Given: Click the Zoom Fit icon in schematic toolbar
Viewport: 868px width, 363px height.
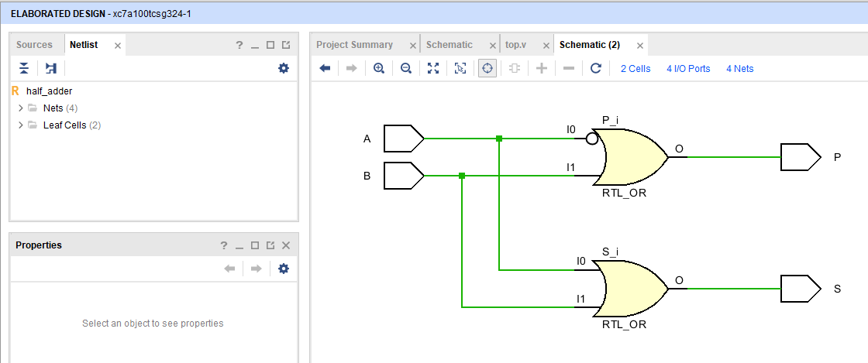Looking at the screenshot, I should pos(433,68).
